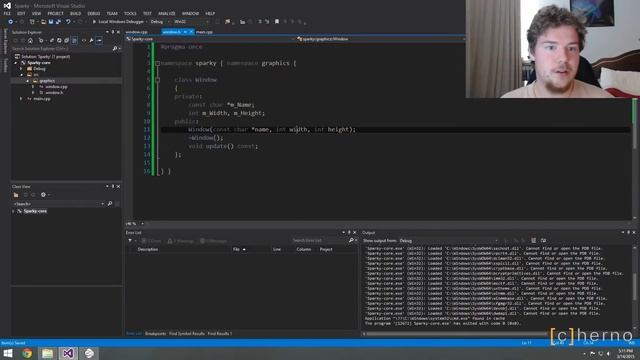Toggle the Warnings filter in Error List
Viewport: 640px width, 360px height.
tap(180, 241)
